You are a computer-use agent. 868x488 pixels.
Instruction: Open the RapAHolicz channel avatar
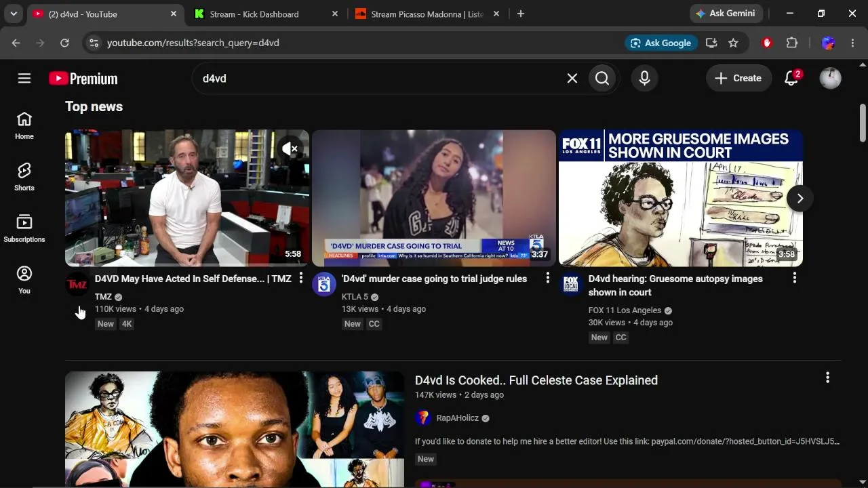click(x=423, y=418)
